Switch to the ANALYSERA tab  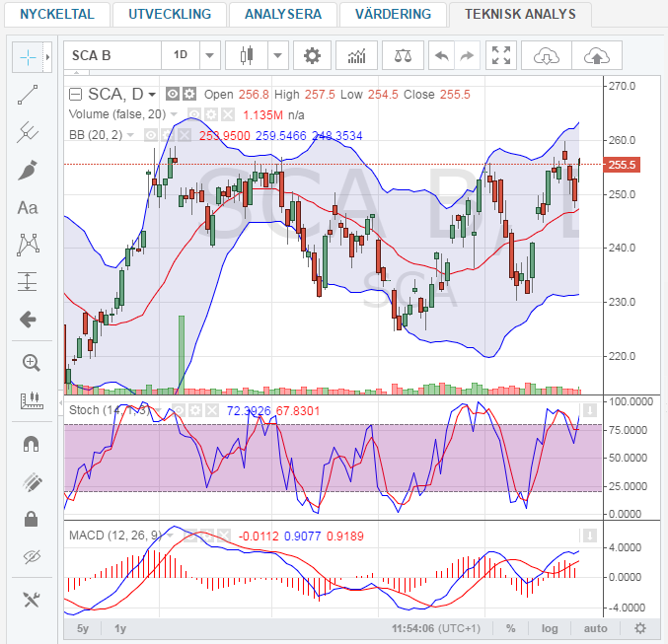pyautogui.click(x=283, y=14)
